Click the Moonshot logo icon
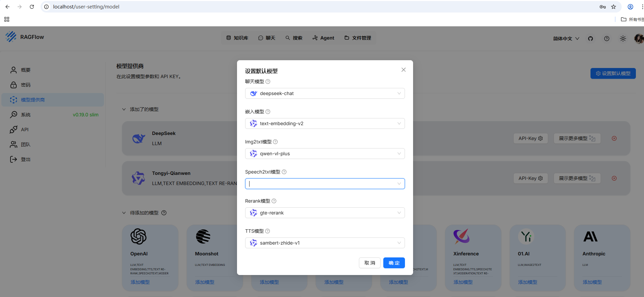Viewport: 644px width, 297px height. [203, 236]
